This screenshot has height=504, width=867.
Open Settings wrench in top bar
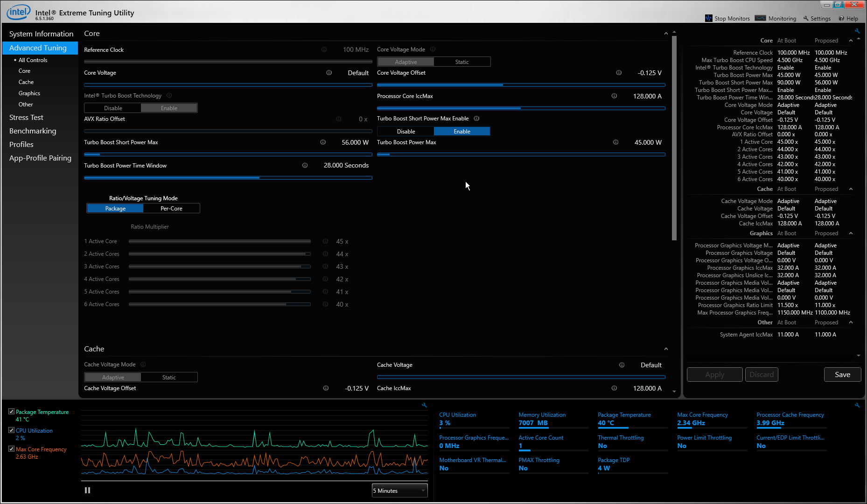pos(806,18)
